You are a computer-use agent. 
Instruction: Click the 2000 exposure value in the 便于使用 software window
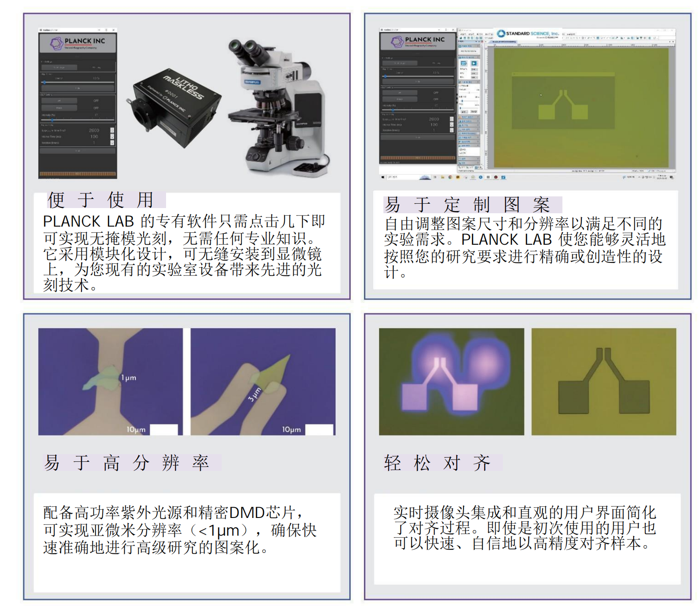(x=94, y=130)
